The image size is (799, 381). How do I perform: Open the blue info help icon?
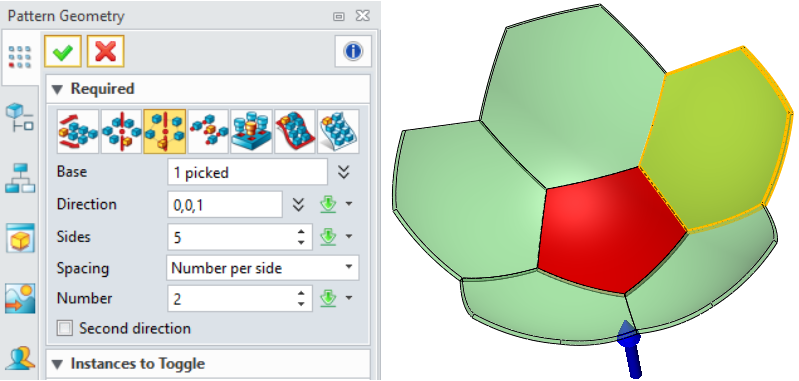(353, 51)
